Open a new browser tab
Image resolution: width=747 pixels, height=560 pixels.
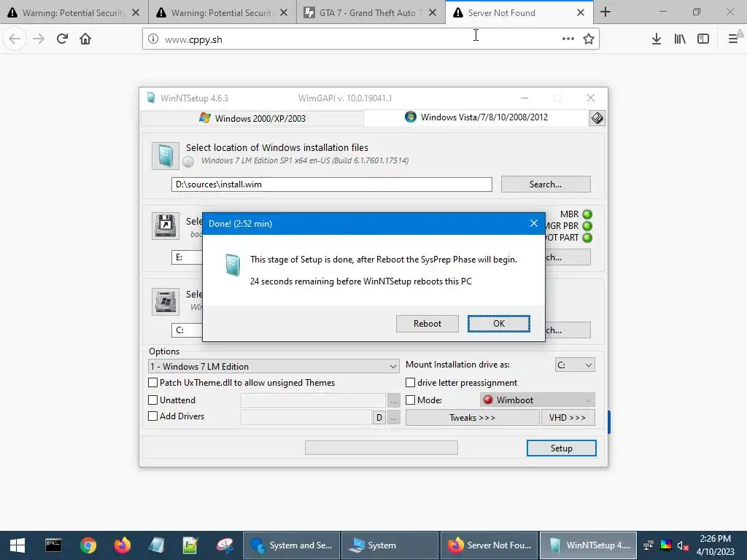[605, 12]
